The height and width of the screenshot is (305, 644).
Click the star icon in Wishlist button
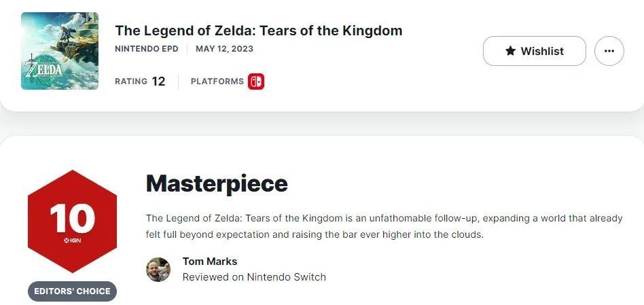(x=511, y=51)
